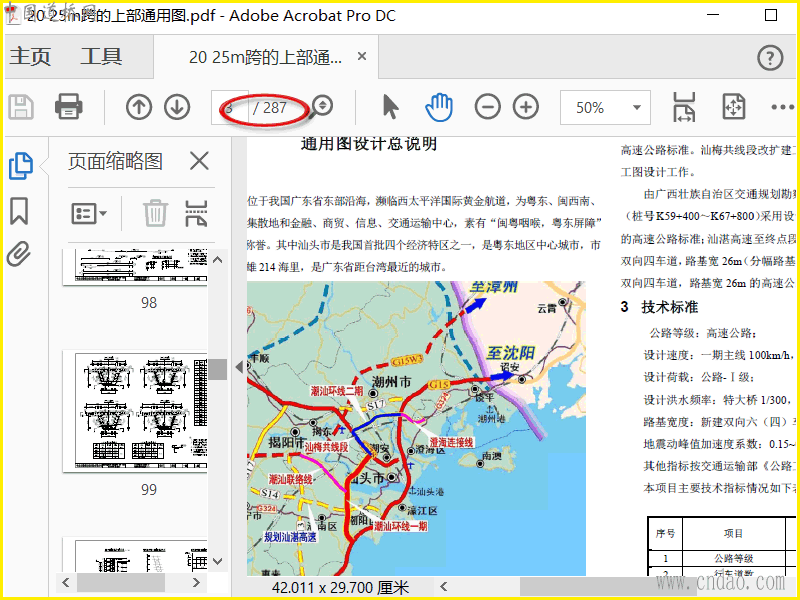Click the 序号 table header cell
Image resolution: width=800 pixels, height=600 pixels.
click(665, 534)
